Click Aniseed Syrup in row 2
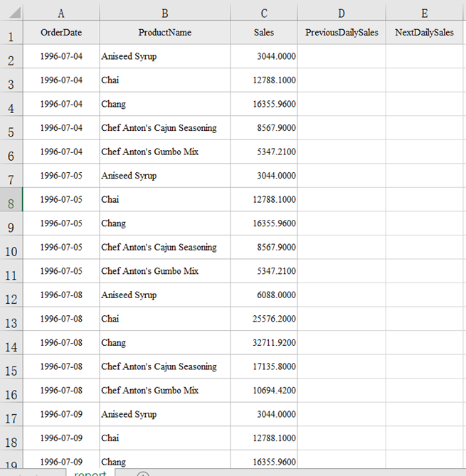The width and height of the screenshot is (466, 476). 129,56
